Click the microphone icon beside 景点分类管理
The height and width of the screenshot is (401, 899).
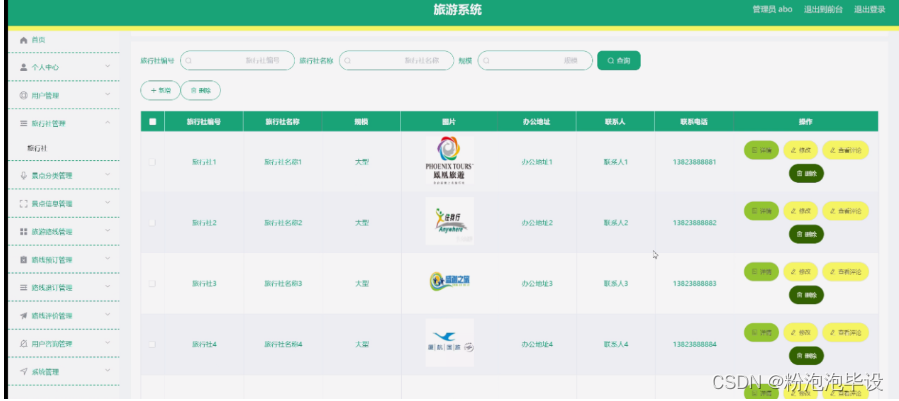24,176
